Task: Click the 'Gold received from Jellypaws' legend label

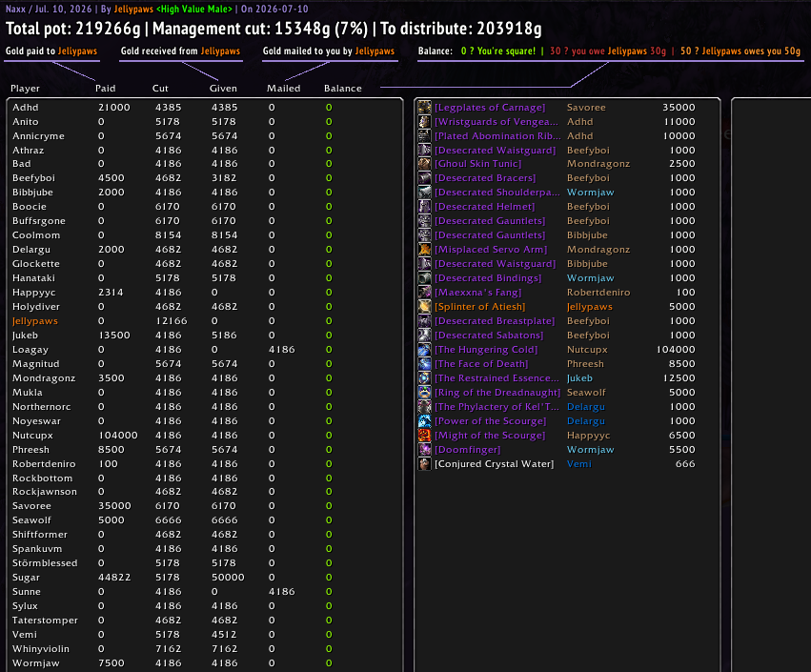Action: [x=180, y=51]
